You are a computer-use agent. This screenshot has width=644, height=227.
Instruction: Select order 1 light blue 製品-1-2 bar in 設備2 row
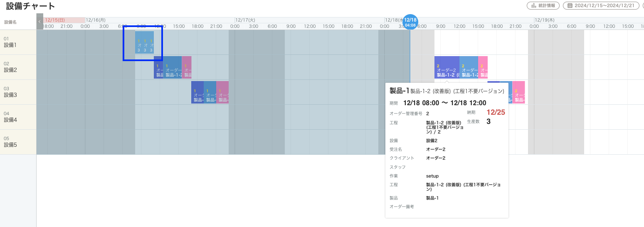tap(173, 67)
